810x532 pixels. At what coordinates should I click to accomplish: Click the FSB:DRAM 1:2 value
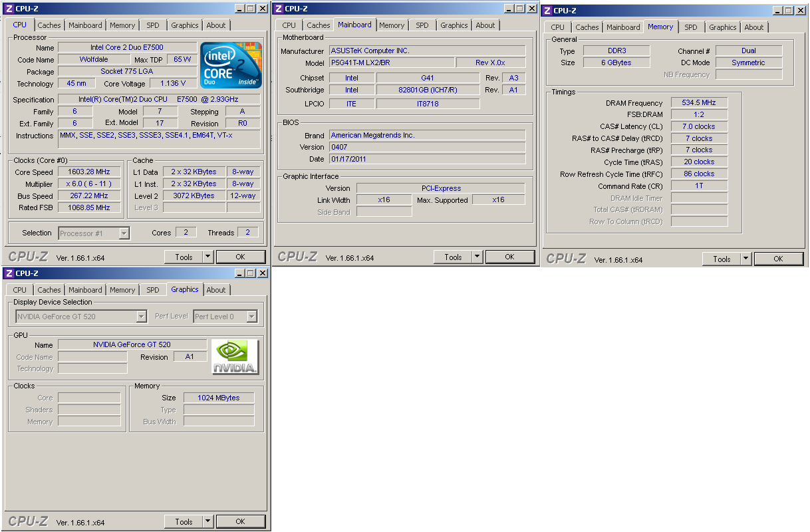pos(699,114)
